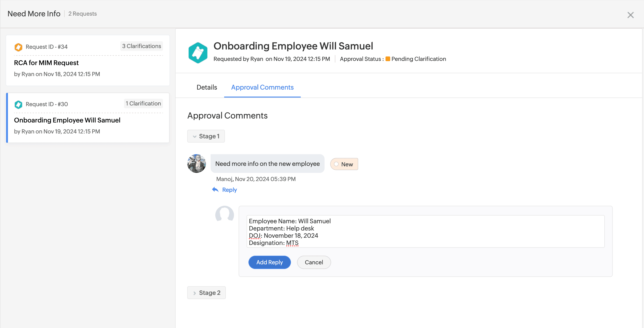Switch to the Details tab
Screen dimensions: 644x328
point(206,87)
